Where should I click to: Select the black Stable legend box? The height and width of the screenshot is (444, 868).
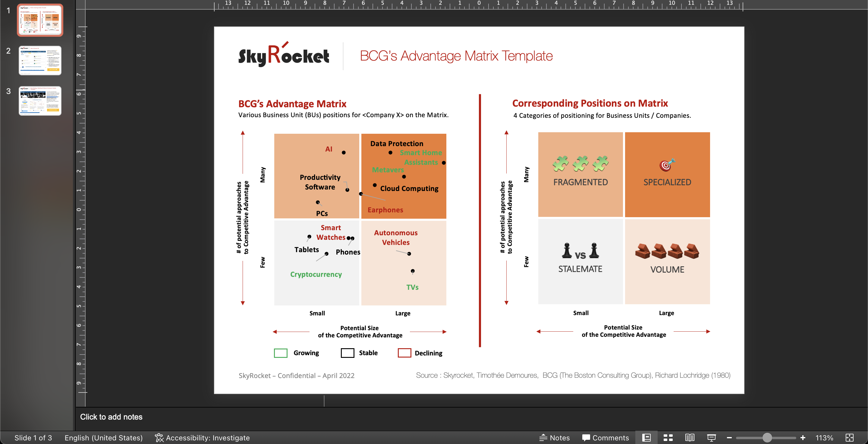[348, 353]
